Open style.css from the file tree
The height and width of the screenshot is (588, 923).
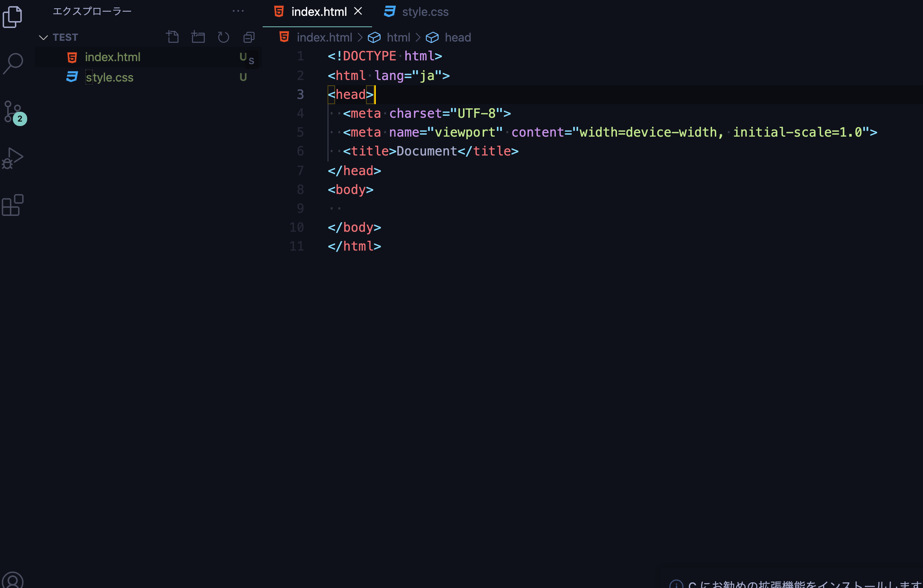click(x=109, y=77)
